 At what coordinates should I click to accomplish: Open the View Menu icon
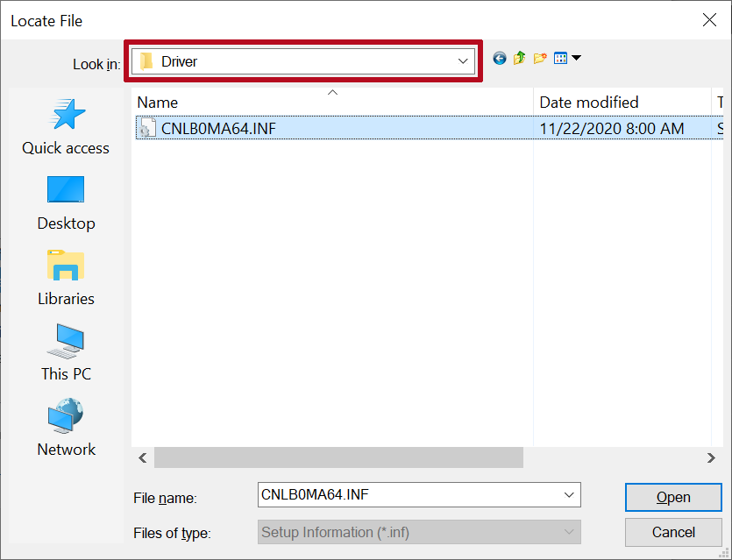(560, 59)
